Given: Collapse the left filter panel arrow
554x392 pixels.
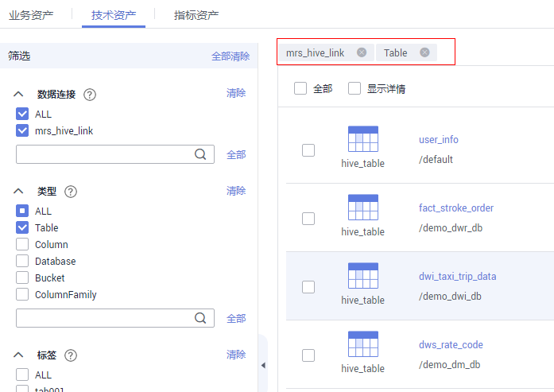Looking at the screenshot, I should [x=263, y=365].
